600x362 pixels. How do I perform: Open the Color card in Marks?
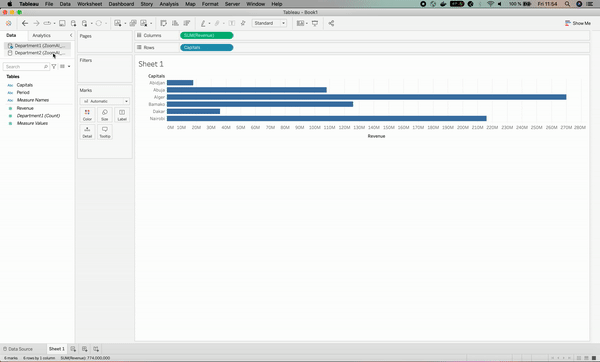point(87,115)
